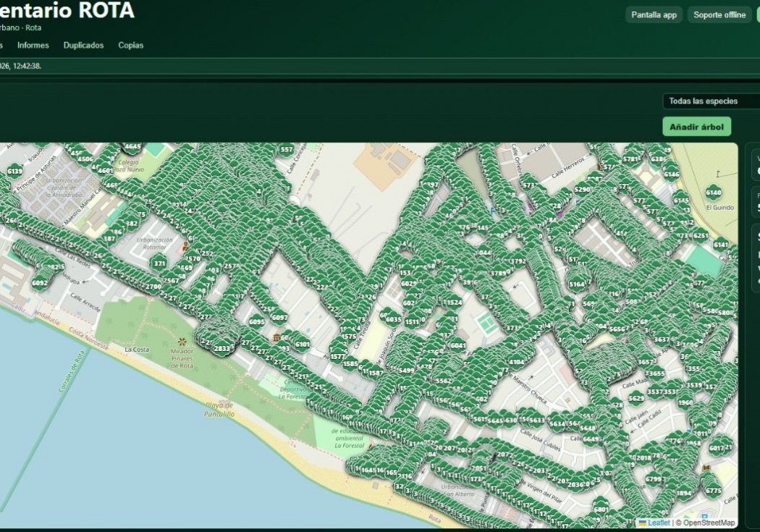
Task: Open tree marker 6251
Action: 701,235
